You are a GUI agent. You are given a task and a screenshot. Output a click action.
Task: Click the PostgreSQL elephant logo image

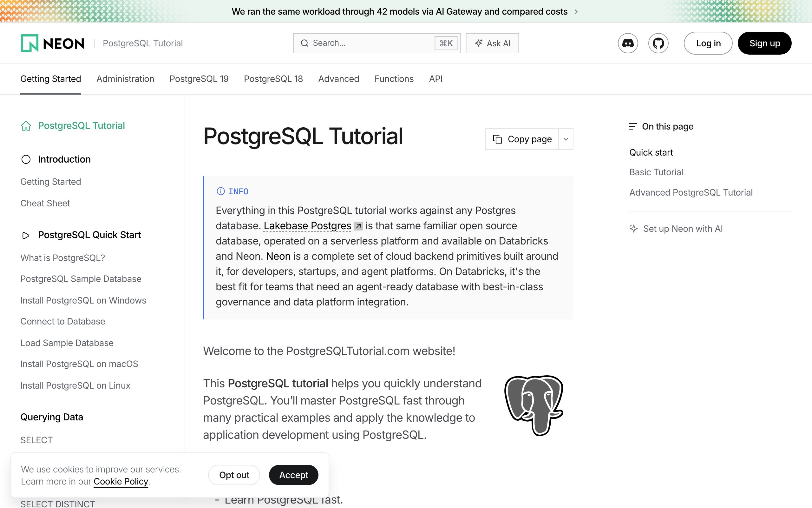click(x=534, y=405)
